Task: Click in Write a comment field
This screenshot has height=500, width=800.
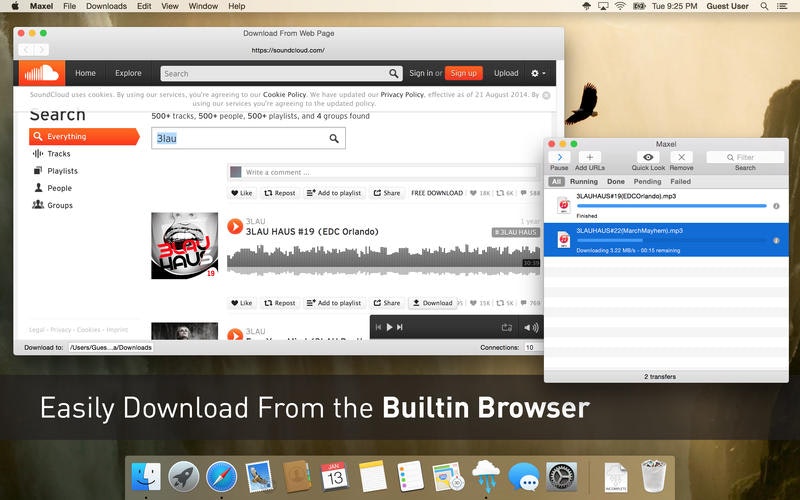Action: click(x=390, y=172)
